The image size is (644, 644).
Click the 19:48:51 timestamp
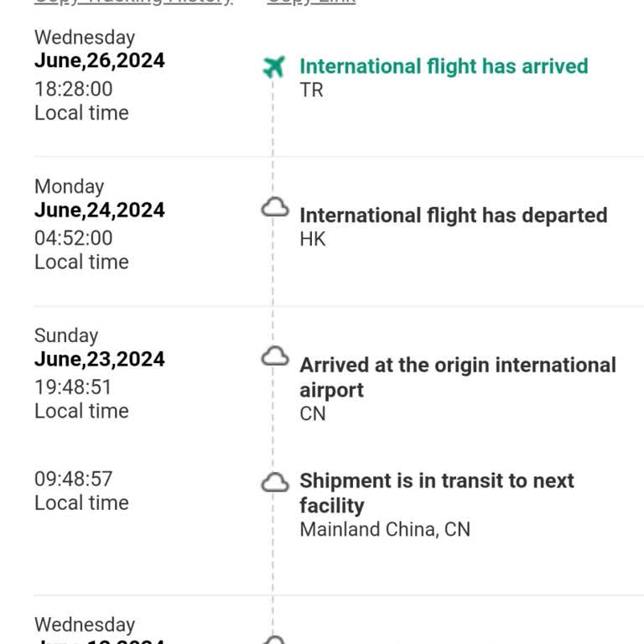[x=73, y=387]
